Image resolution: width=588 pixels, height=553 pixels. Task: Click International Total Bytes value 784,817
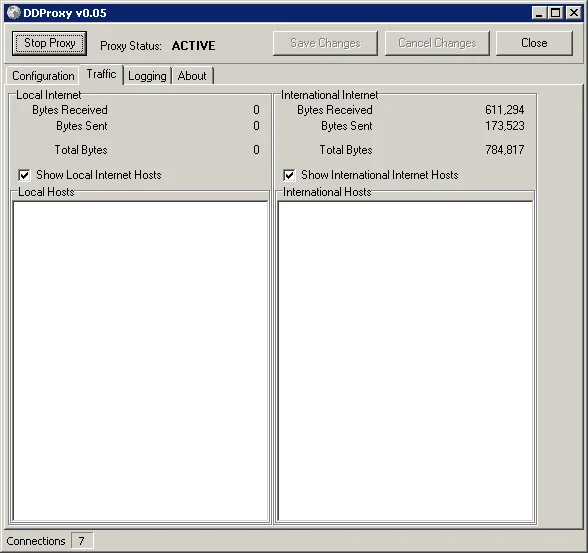(x=504, y=150)
